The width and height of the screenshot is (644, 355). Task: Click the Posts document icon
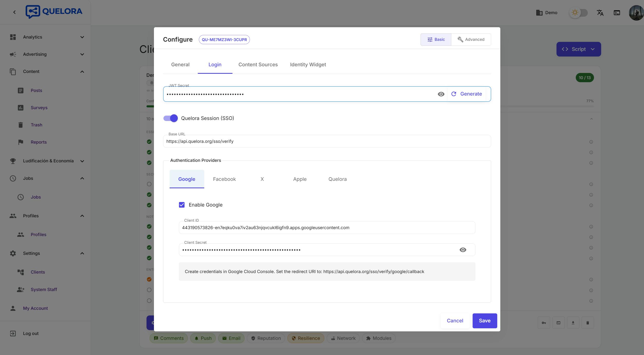coord(21,90)
